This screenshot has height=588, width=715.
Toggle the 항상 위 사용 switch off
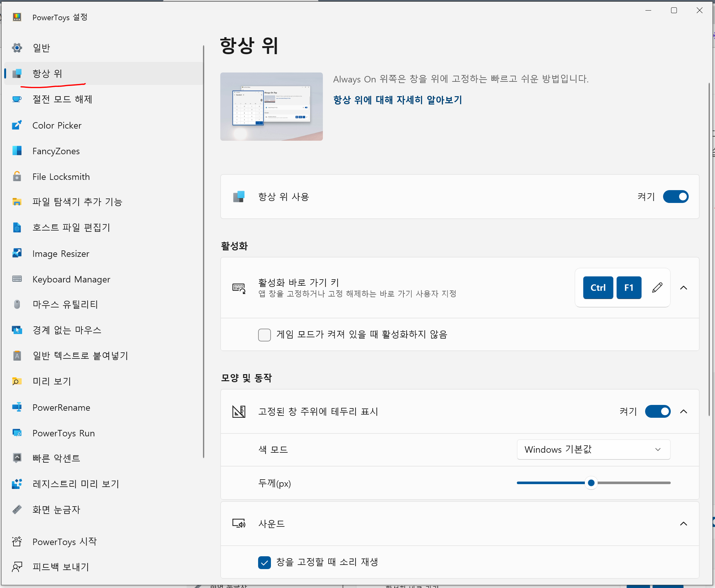coord(676,197)
